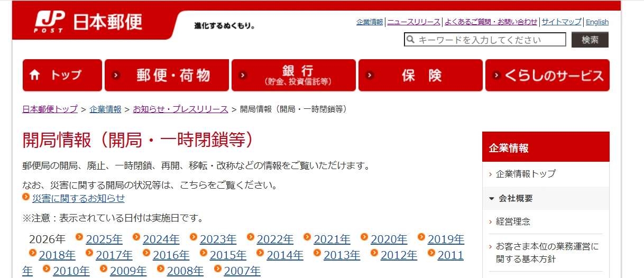Viewport: 644px width, 278px height.
Task: Click the orange bullet next to 2018年
Action: tap(33, 253)
